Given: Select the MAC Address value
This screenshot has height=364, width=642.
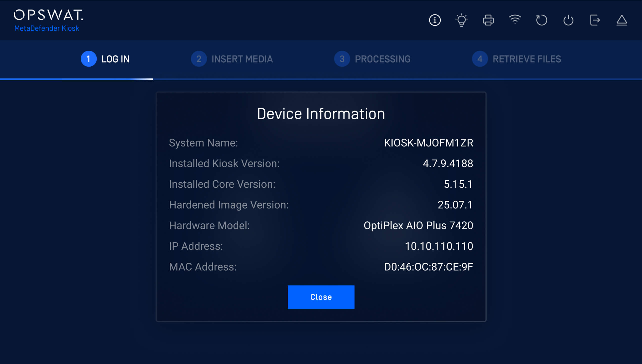Looking at the screenshot, I should pos(428,266).
